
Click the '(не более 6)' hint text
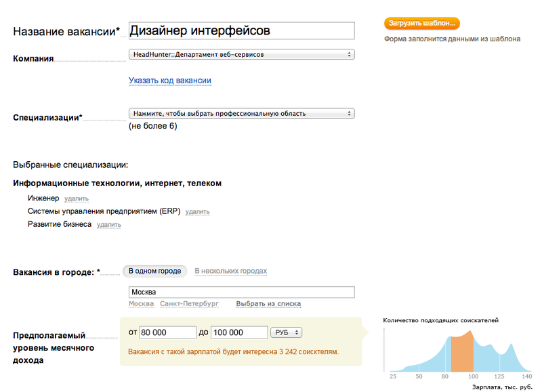click(x=153, y=126)
